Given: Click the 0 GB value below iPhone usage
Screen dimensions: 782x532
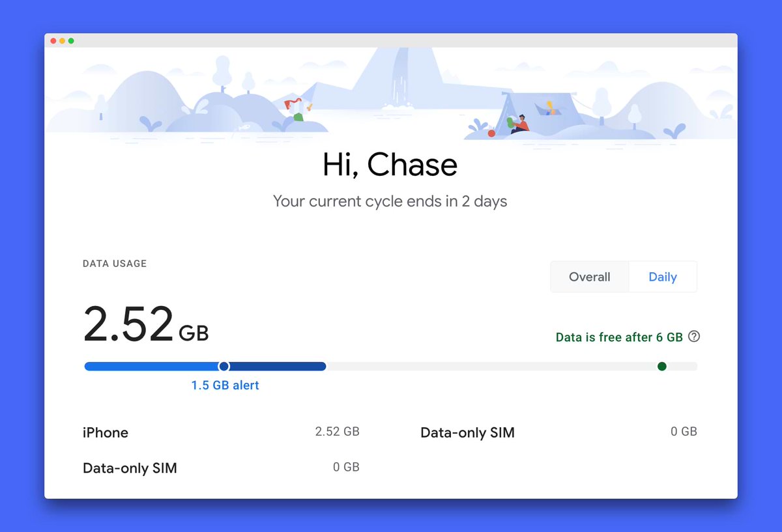Looking at the screenshot, I should click(346, 467).
